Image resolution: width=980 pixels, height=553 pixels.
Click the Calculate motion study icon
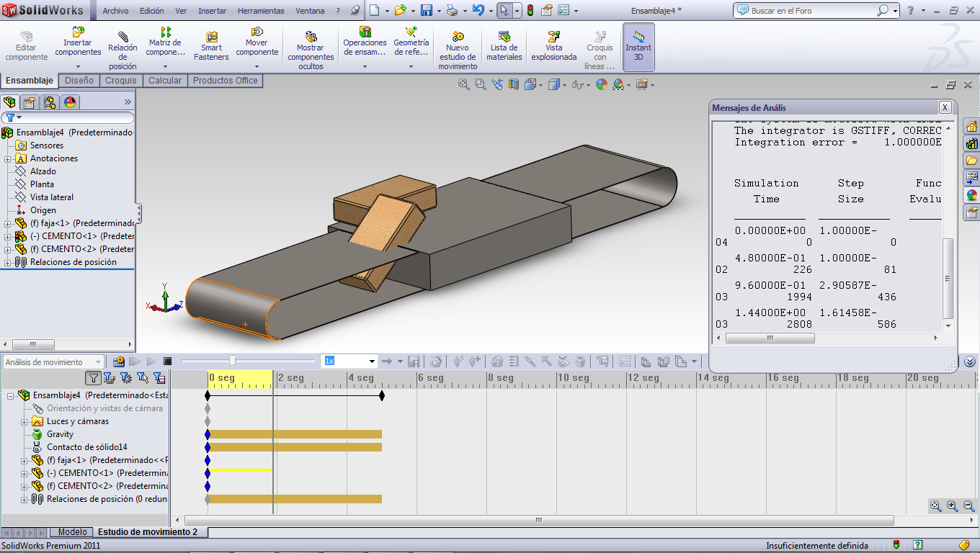(x=119, y=361)
